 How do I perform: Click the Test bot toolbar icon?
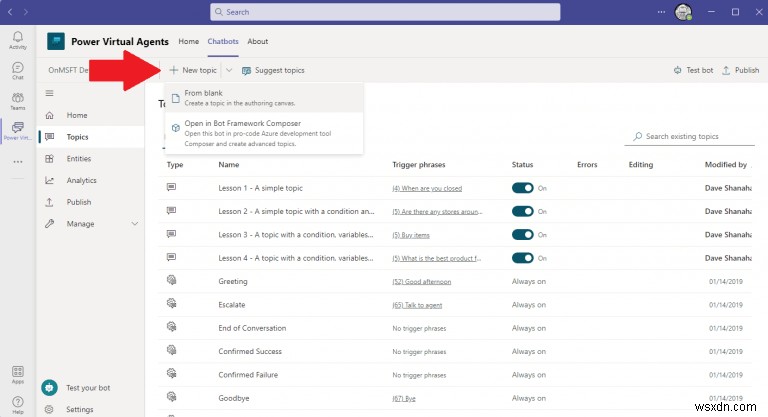click(677, 70)
